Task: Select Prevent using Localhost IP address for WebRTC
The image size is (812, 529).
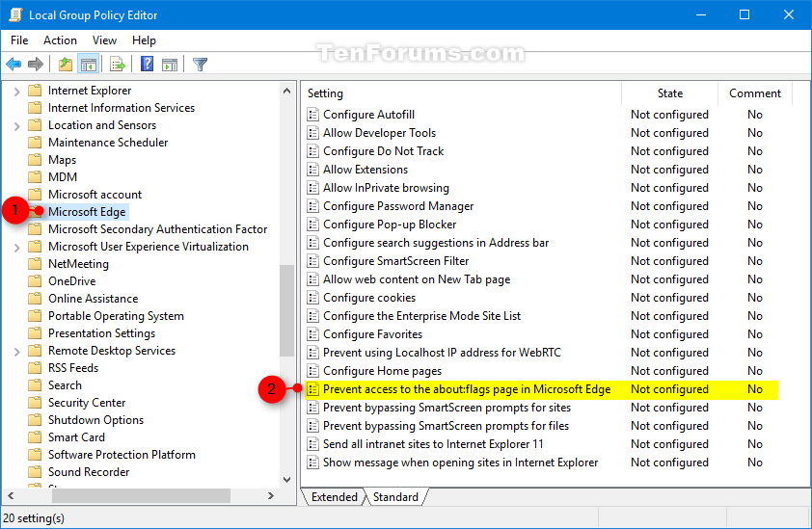Action: point(442,353)
